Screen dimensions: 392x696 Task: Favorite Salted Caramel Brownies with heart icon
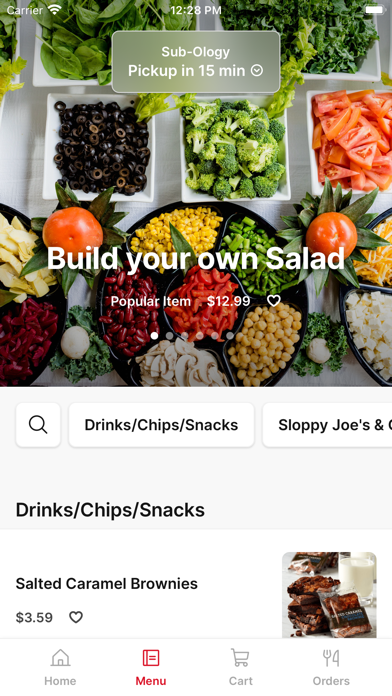(x=76, y=617)
